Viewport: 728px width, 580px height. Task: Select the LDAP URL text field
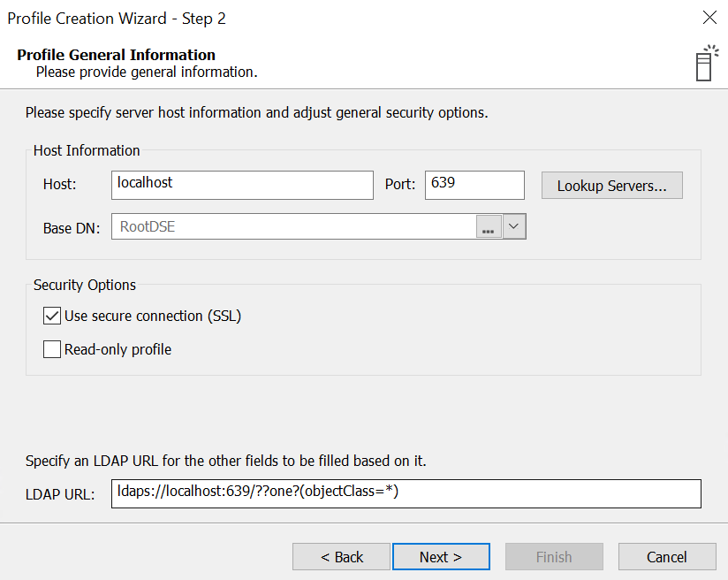(x=406, y=493)
